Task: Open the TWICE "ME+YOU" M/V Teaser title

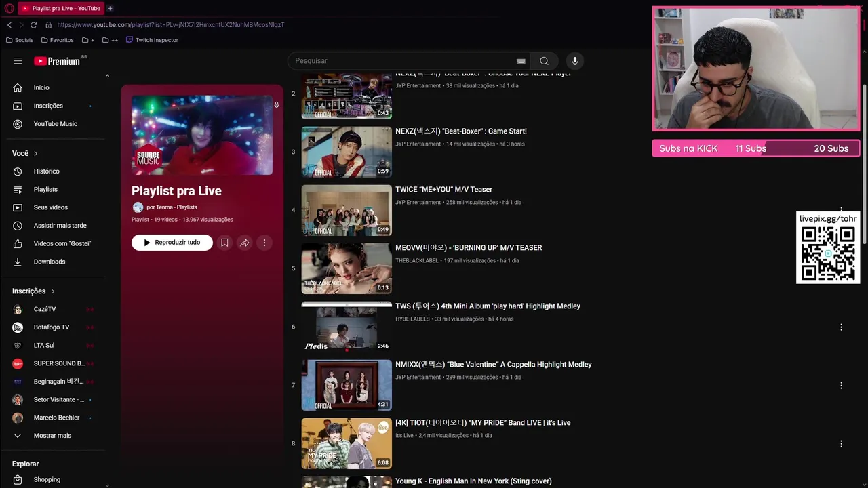Action: click(x=443, y=190)
